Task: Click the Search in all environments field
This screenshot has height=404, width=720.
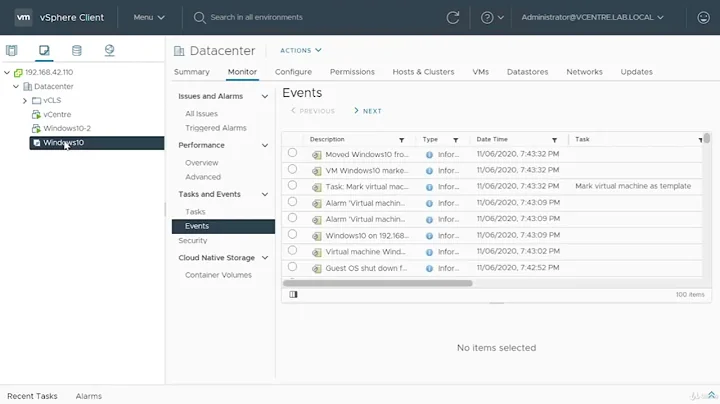Action: tap(256, 17)
